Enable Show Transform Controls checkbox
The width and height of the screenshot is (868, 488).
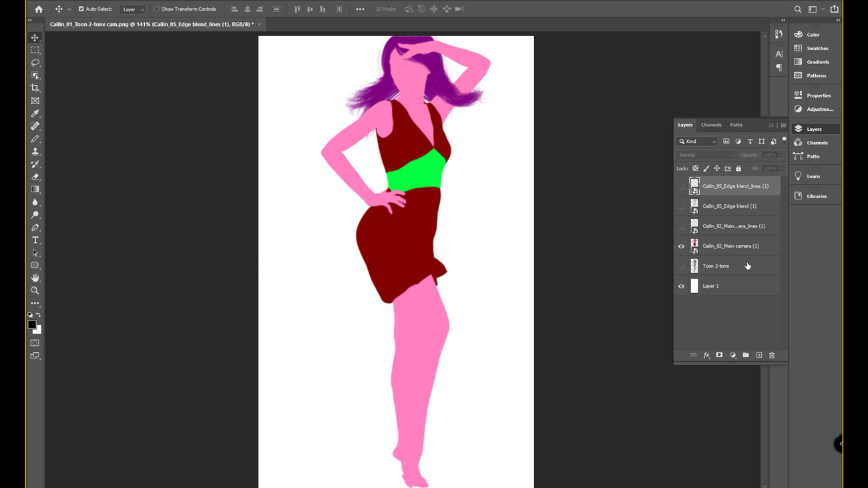coord(157,9)
